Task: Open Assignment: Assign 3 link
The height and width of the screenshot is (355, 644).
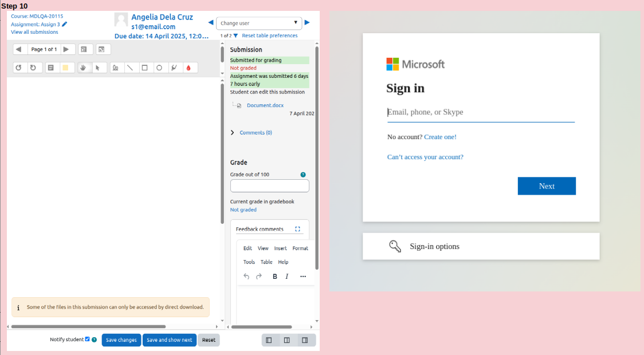Action: (x=36, y=24)
